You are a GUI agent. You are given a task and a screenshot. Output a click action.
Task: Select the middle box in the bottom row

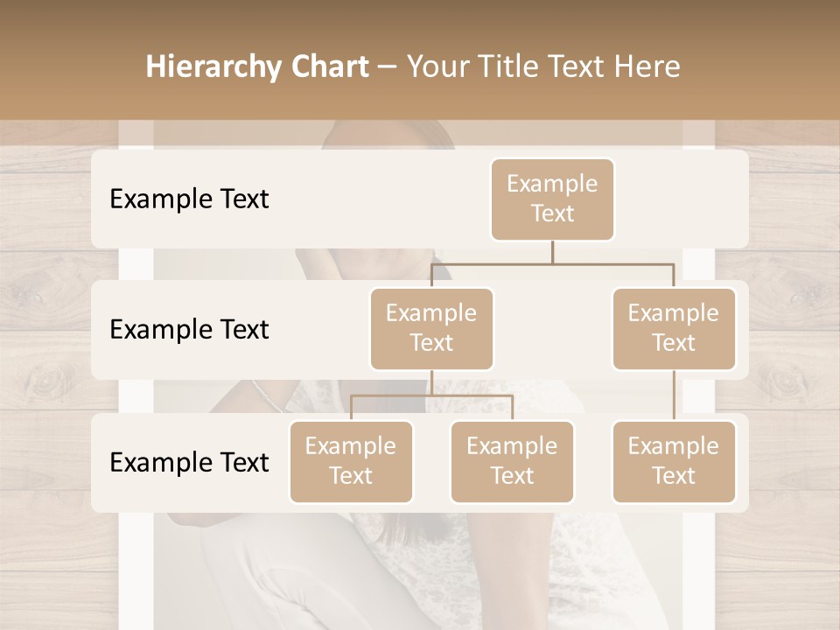(x=512, y=461)
